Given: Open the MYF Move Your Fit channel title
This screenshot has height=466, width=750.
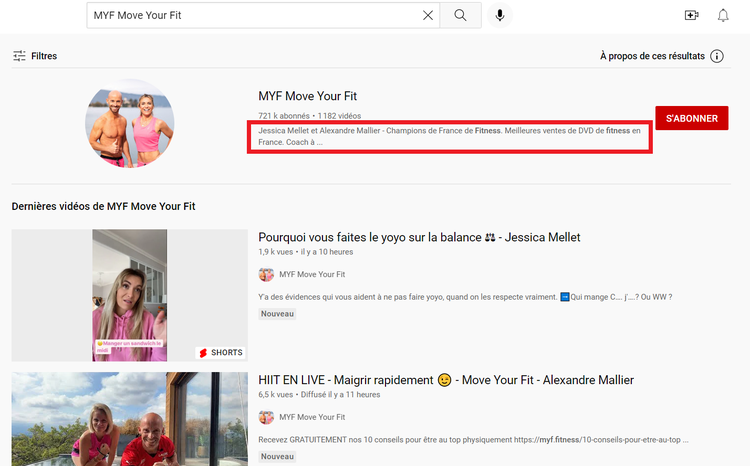Looking at the screenshot, I should (308, 96).
